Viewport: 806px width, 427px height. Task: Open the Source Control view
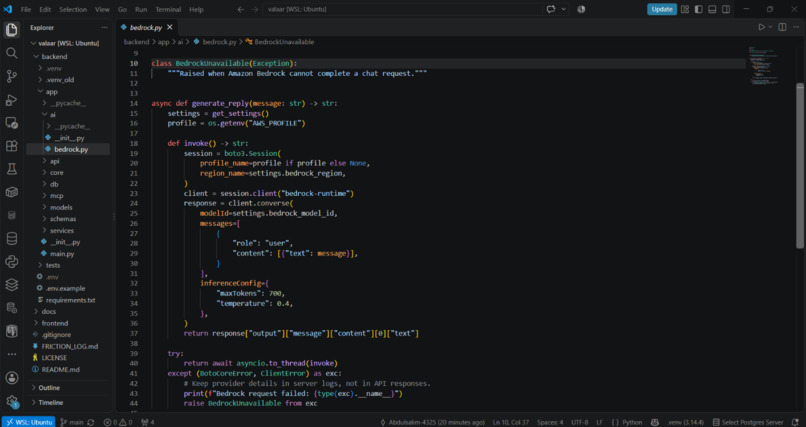[11, 77]
